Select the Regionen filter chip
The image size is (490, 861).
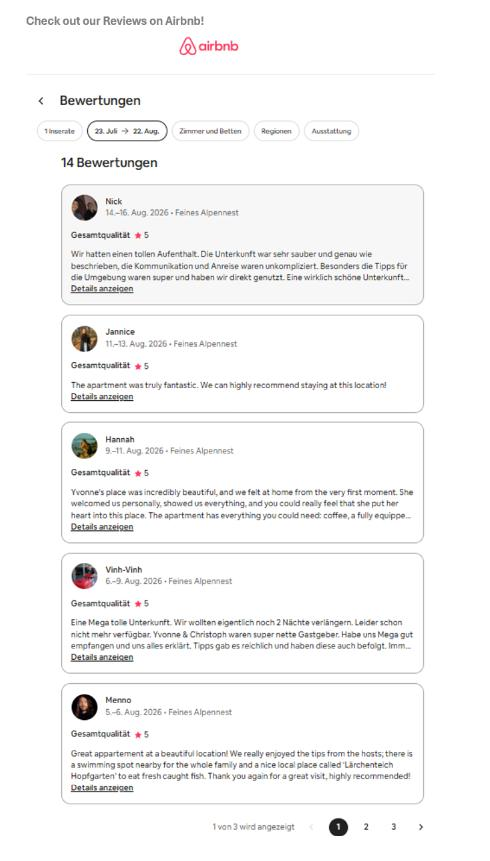point(276,131)
